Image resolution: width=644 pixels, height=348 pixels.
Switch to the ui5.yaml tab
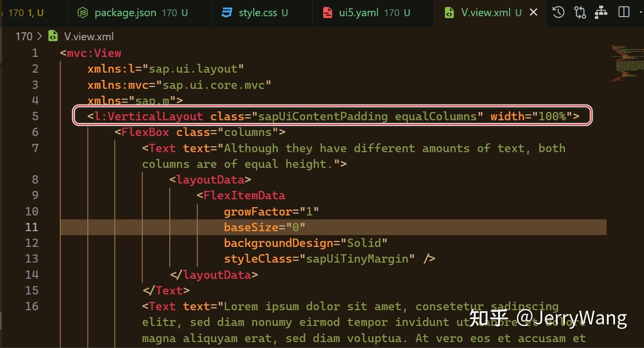tap(373, 13)
